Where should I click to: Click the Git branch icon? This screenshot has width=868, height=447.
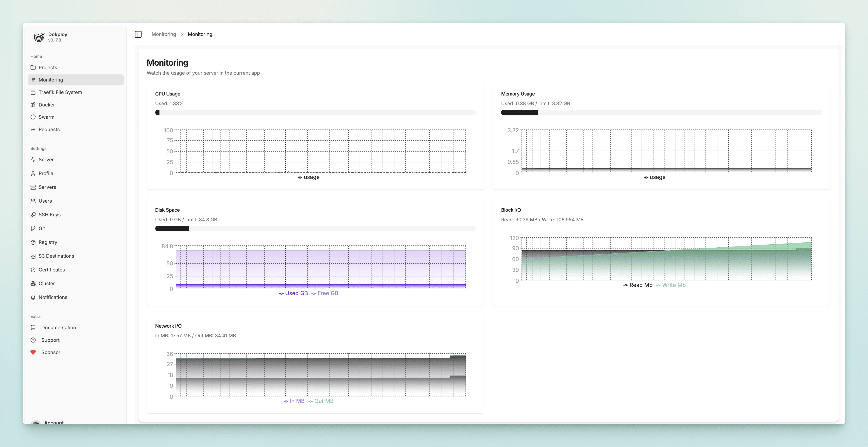coord(33,229)
